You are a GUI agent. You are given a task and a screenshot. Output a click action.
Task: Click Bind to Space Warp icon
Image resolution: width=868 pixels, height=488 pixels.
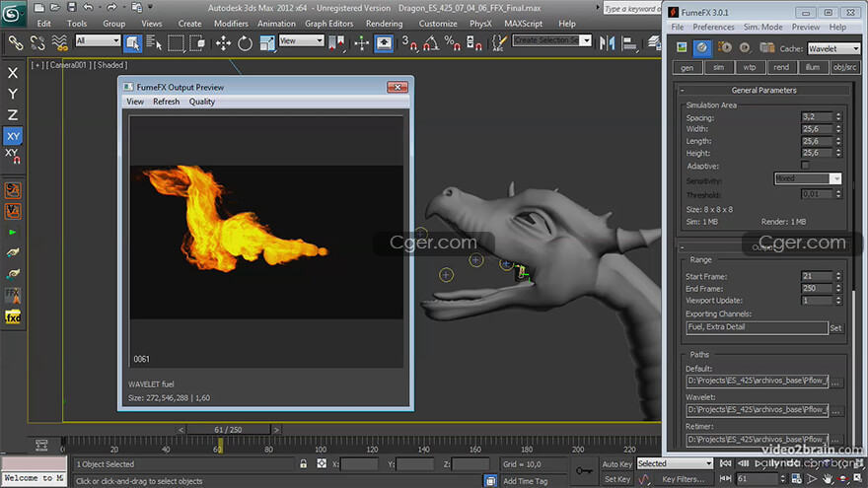(x=59, y=42)
